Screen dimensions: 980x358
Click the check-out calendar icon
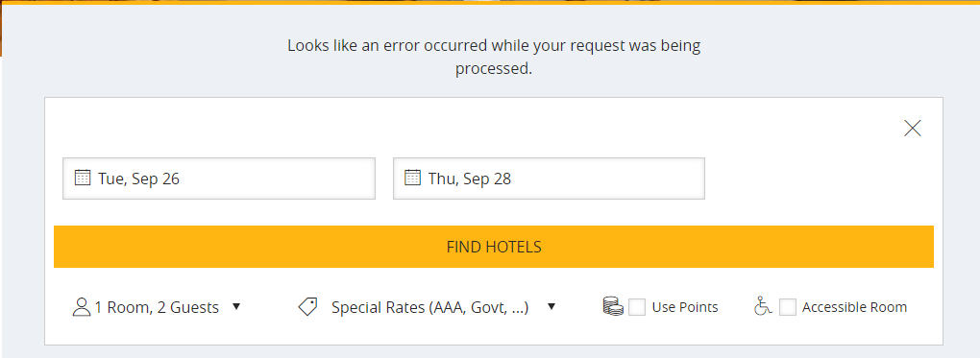(x=412, y=179)
